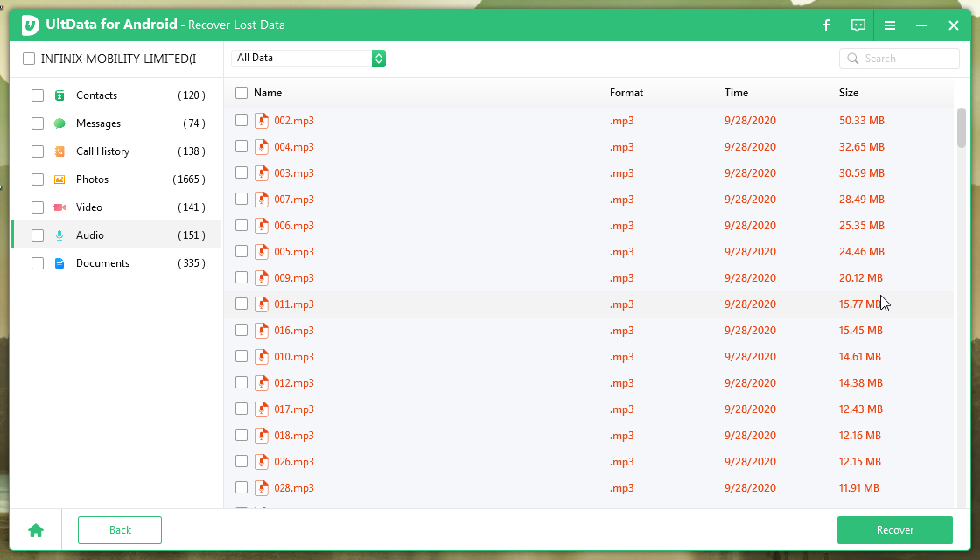Tick the Audio category checkbox

click(38, 235)
